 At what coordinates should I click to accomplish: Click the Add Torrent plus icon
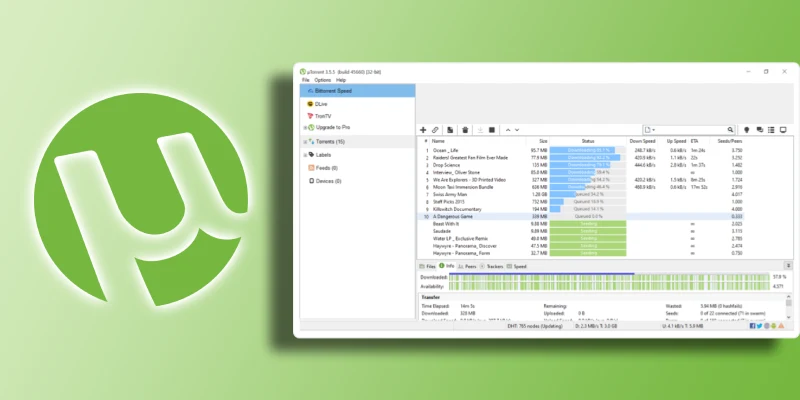pyautogui.click(x=423, y=129)
